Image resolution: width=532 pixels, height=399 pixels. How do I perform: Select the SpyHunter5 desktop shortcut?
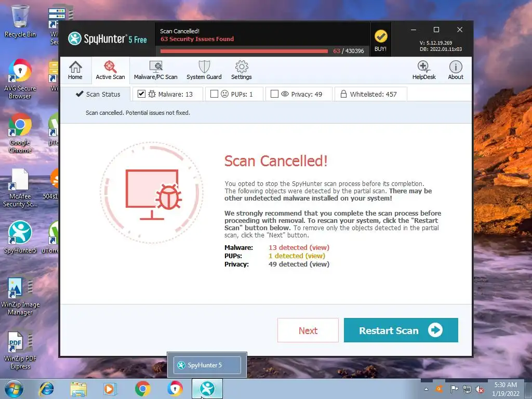click(20, 237)
